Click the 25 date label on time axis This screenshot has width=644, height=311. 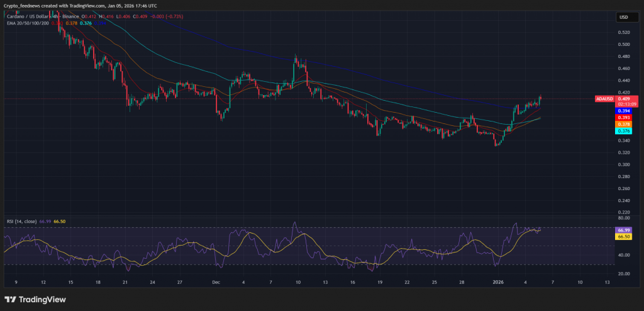[435, 282]
